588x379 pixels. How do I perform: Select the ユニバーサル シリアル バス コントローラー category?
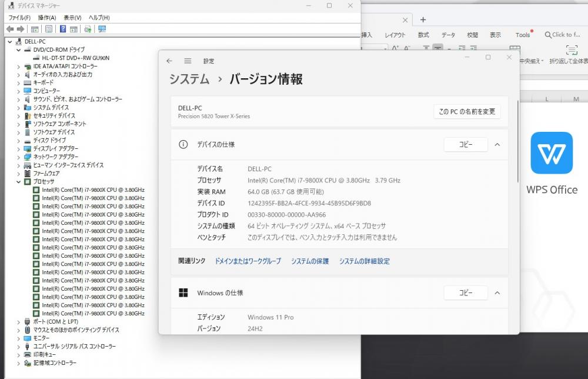74,347
